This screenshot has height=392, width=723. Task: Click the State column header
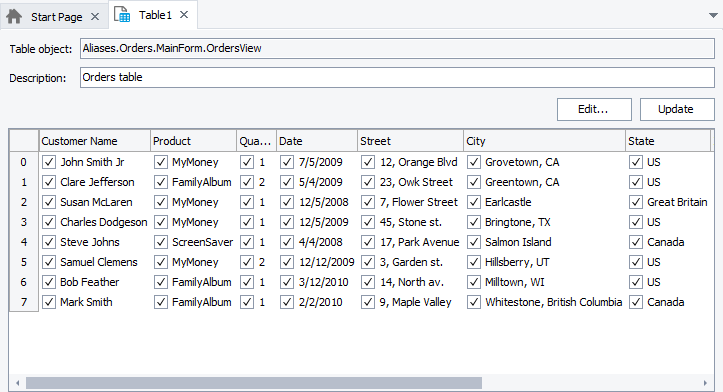668,141
